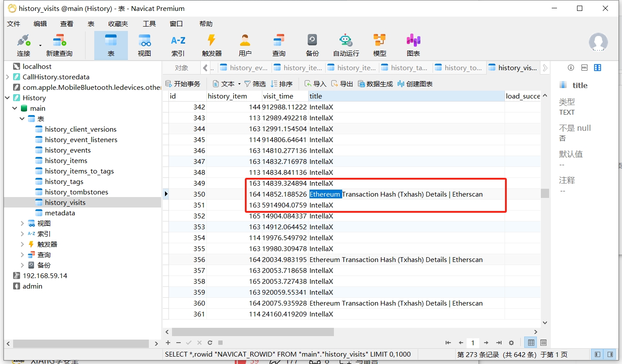Click the add record plus icon
622x364 pixels.
coord(168,343)
